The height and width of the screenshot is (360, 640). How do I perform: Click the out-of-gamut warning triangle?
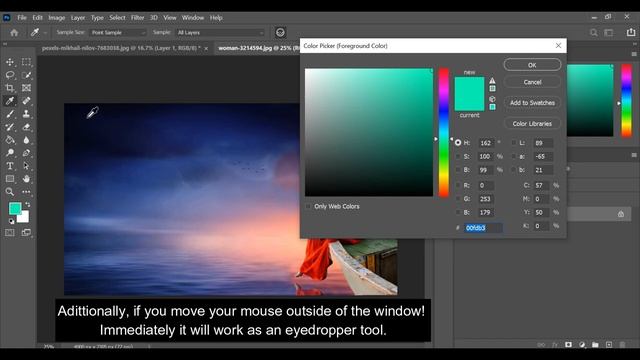492,81
